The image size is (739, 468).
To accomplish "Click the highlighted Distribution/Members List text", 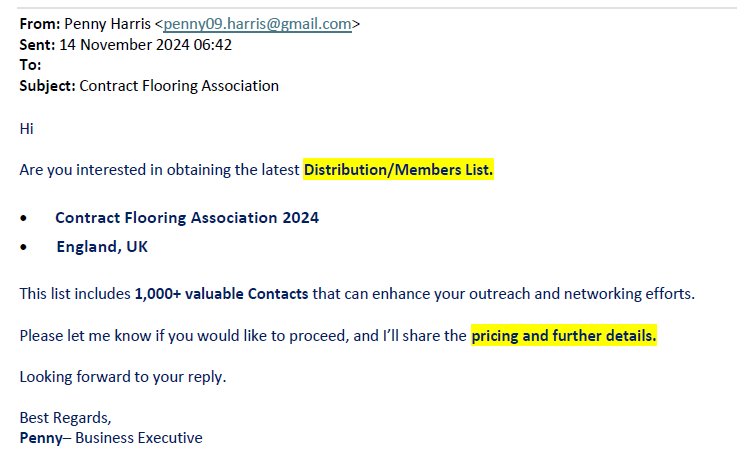I will coord(398,170).
